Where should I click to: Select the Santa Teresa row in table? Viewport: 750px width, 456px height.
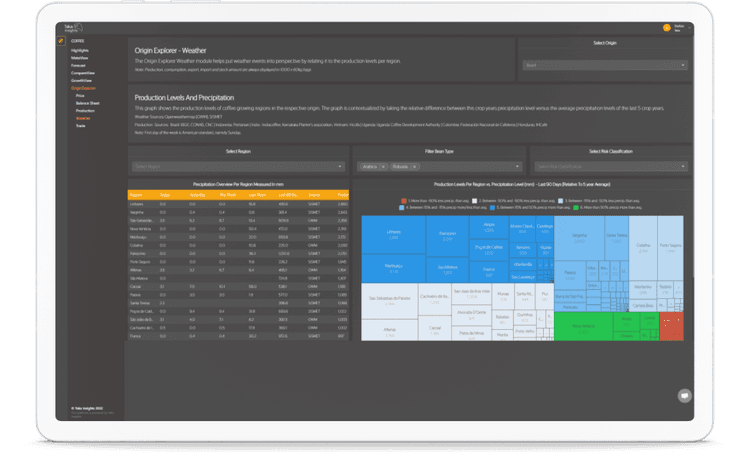pos(238,303)
